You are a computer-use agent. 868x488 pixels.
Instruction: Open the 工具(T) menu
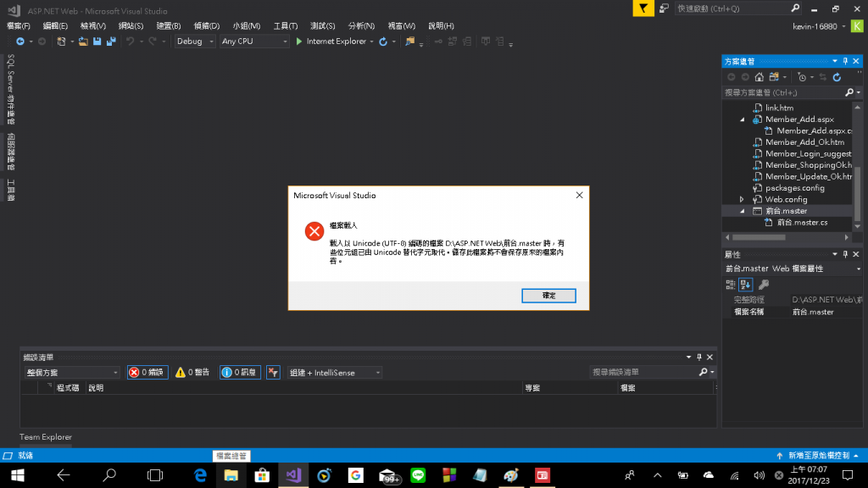click(285, 26)
